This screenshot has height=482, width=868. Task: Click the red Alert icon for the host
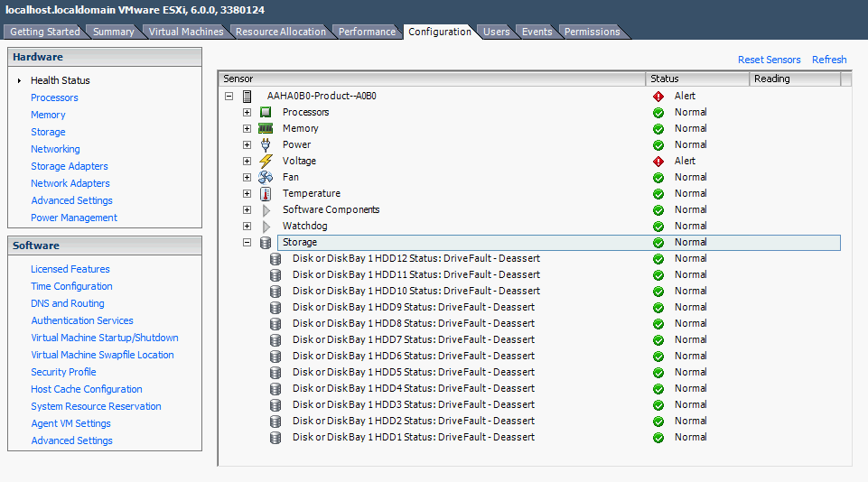pos(658,97)
